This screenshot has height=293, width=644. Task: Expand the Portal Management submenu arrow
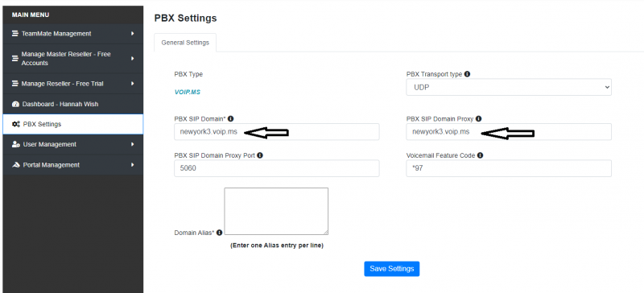pos(133,165)
